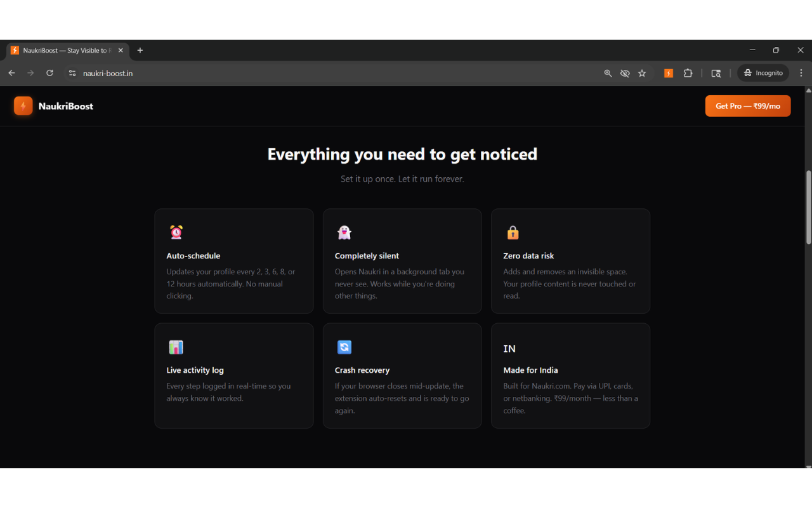Click the Get Pro — ₹99/mo button
Image resolution: width=812 pixels, height=508 pixels.
(x=748, y=106)
